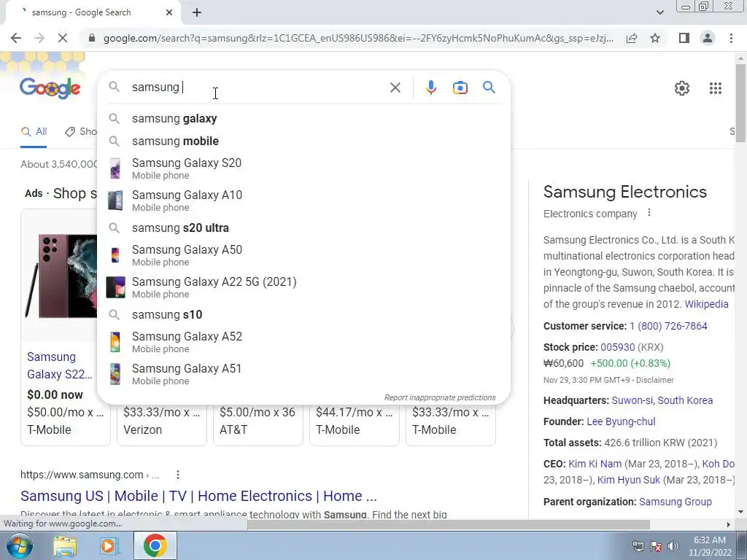
Task: Open the Chrome profile avatar
Action: (708, 38)
